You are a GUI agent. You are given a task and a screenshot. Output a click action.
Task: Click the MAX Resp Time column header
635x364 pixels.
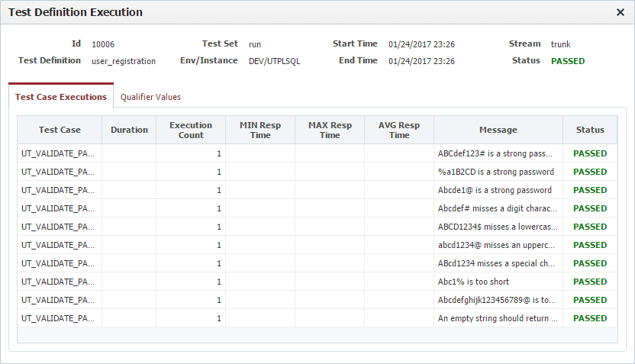pyautogui.click(x=330, y=130)
